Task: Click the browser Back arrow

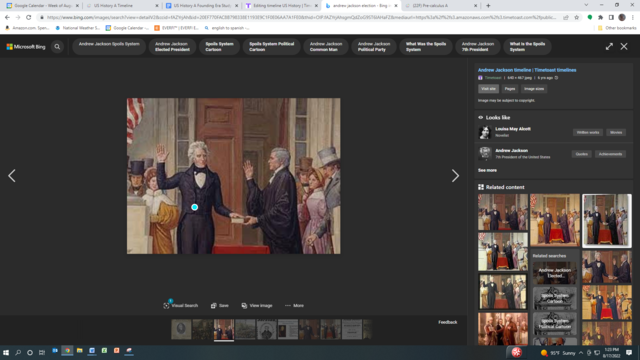Action: point(7,17)
